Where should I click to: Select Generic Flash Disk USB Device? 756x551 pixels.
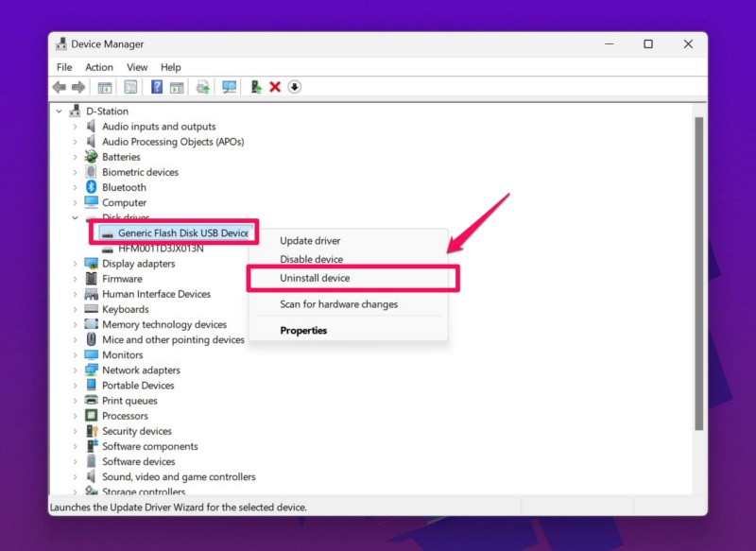tap(182, 232)
